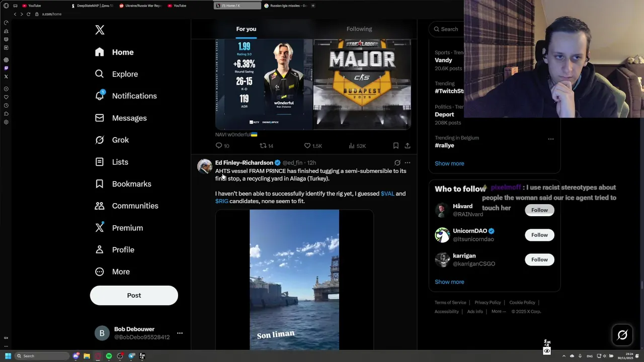
Task: Open Cookie Policy link
Action: [x=522, y=303]
